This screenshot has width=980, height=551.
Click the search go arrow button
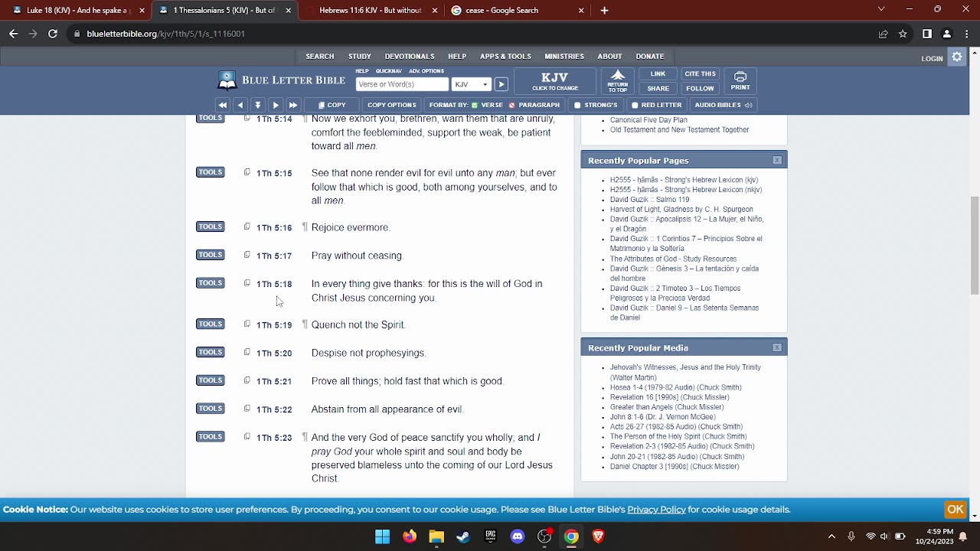pyautogui.click(x=501, y=84)
